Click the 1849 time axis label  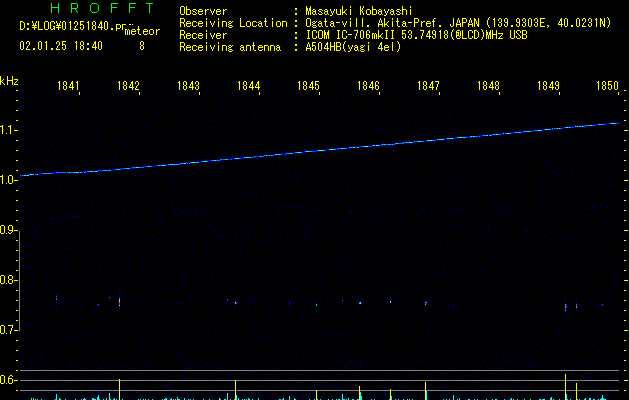pos(548,86)
